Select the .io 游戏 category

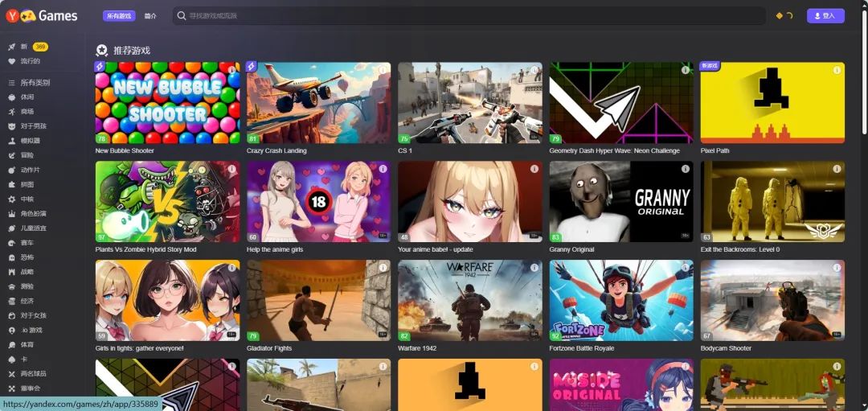26,330
